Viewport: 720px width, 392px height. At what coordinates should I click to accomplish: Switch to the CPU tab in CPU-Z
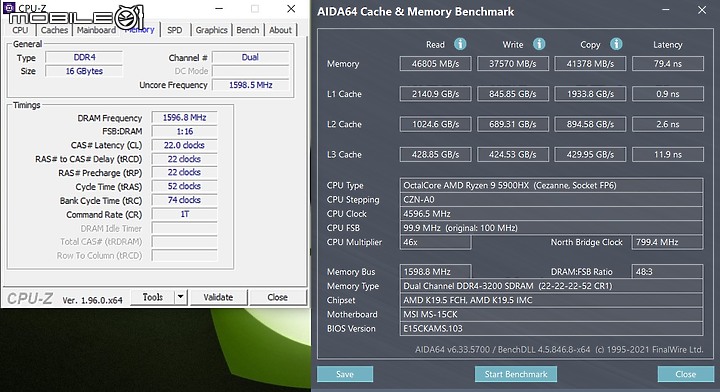coord(20,30)
